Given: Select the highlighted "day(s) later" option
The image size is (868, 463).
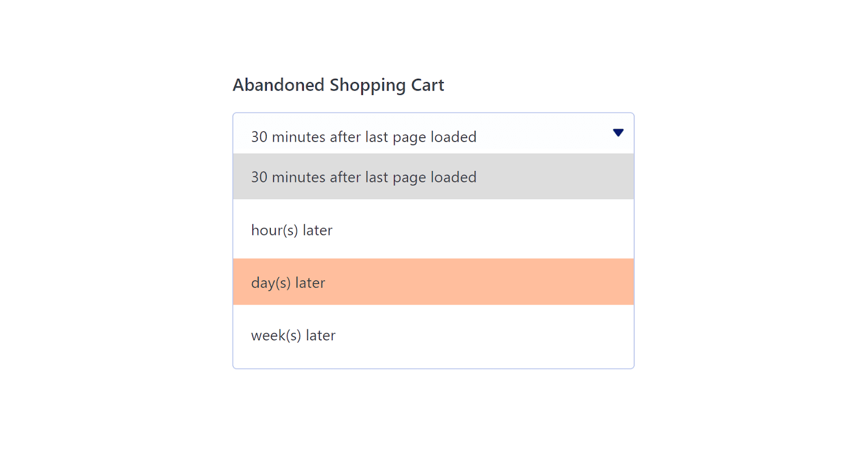Looking at the screenshot, I should pos(433,282).
